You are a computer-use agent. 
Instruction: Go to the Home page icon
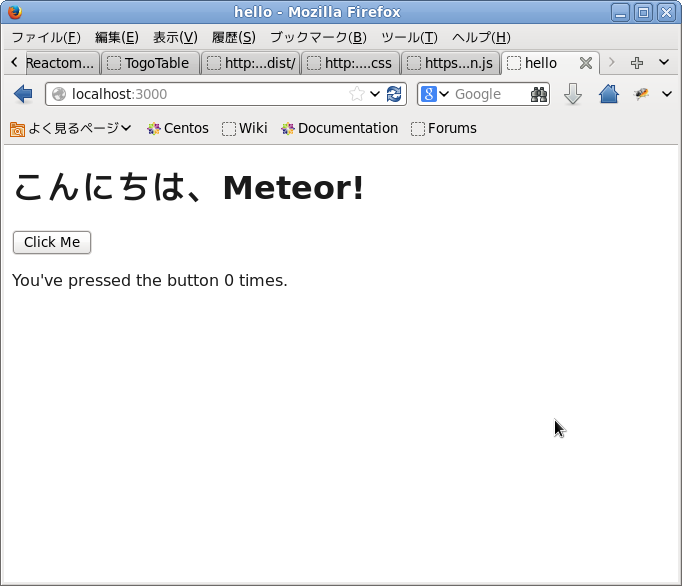click(608, 94)
